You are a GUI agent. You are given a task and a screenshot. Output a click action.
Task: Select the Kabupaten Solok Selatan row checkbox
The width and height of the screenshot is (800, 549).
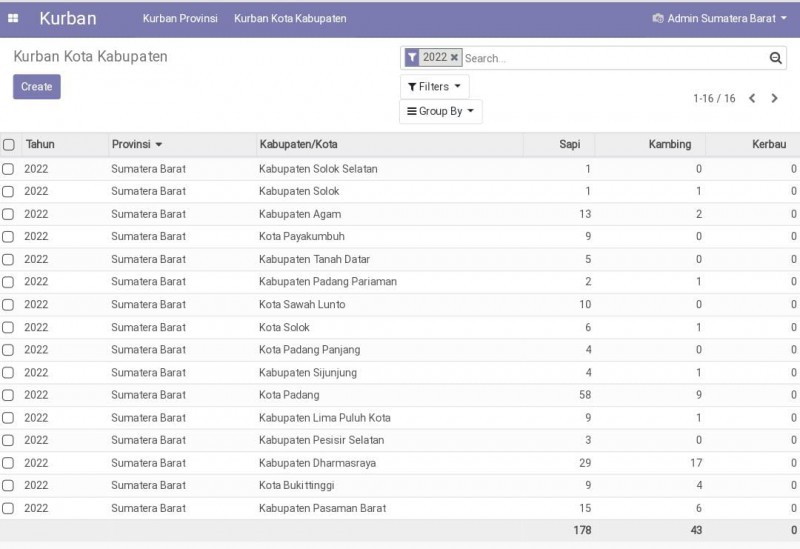(x=8, y=169)
